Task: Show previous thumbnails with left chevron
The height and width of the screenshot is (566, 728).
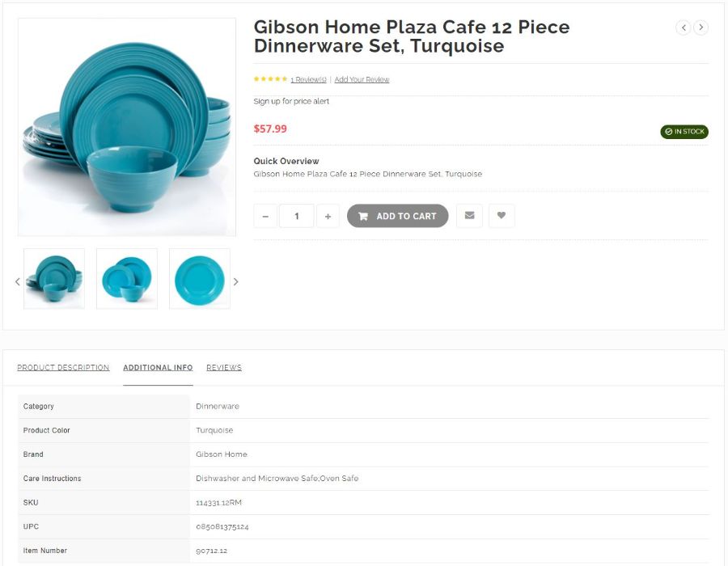Action: 18,281
